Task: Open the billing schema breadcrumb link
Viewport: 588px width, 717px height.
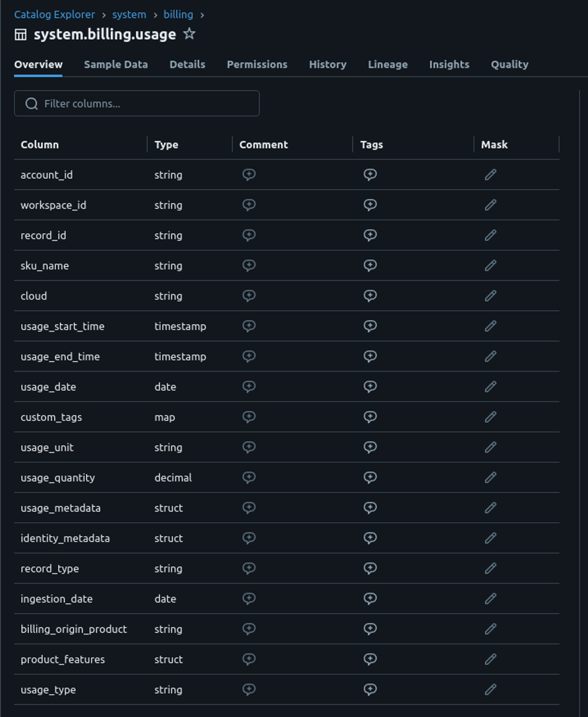Action: pyautogui.click(x=178, y=15)
